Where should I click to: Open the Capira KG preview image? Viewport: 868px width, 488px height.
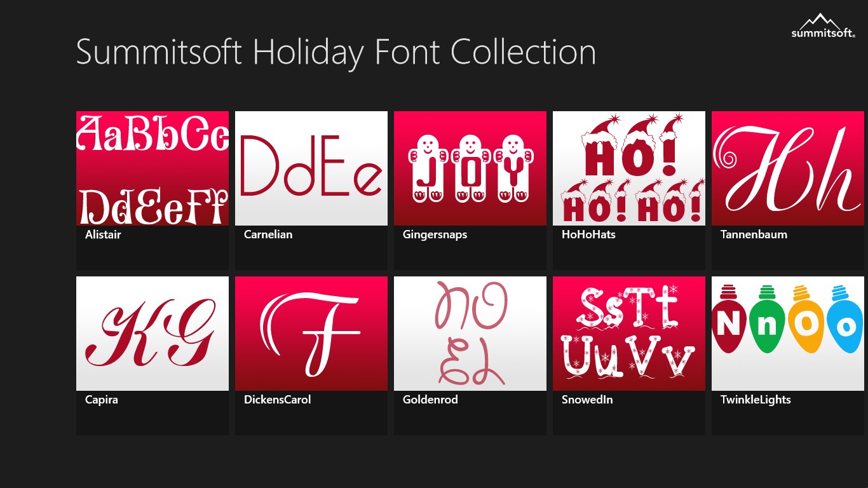pyautogui.click(x=153, y=334)
